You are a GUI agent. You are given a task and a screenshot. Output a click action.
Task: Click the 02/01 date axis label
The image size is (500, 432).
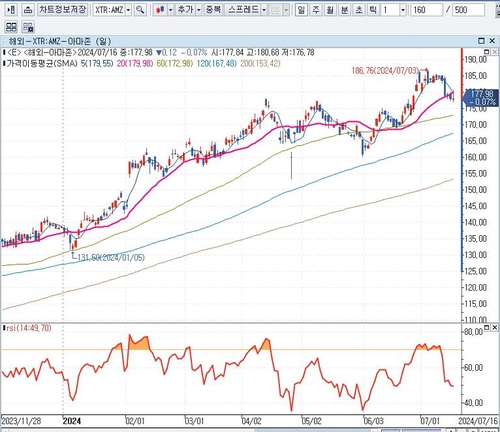(x=135, y=421)
